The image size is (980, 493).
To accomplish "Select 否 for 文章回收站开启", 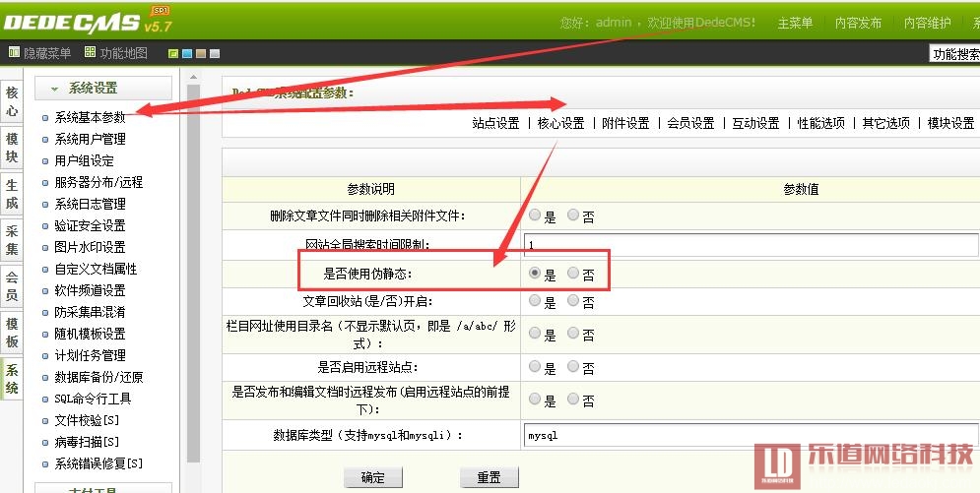I will [573, 301].
